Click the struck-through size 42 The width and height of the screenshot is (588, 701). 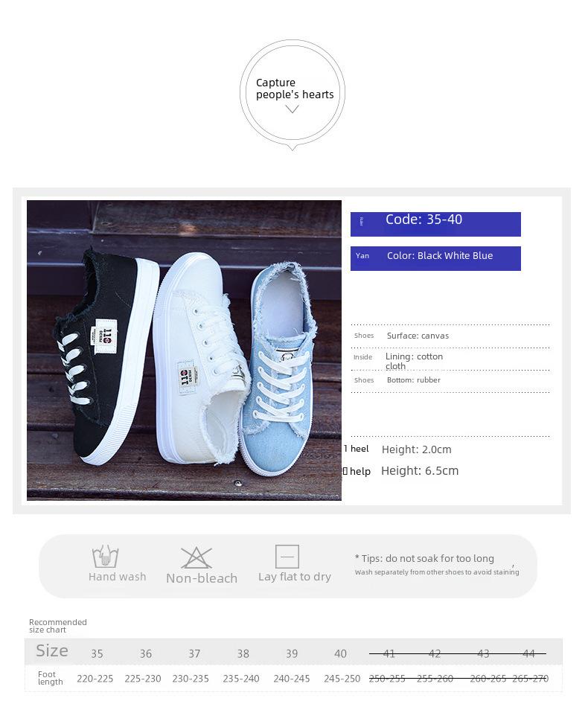click(x=435, y=653)
